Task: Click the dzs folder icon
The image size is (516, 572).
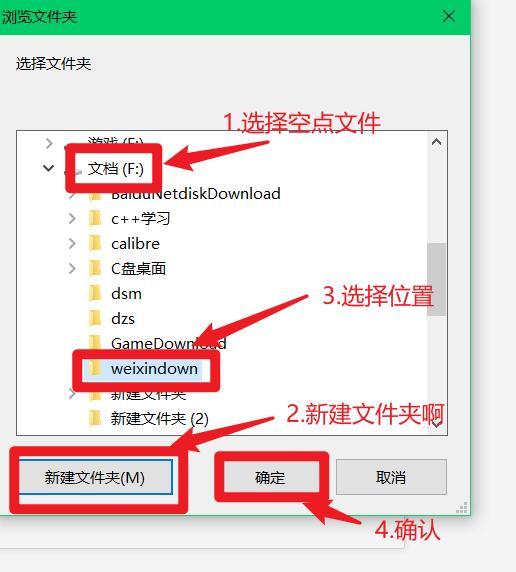Action: coord(96,318)
